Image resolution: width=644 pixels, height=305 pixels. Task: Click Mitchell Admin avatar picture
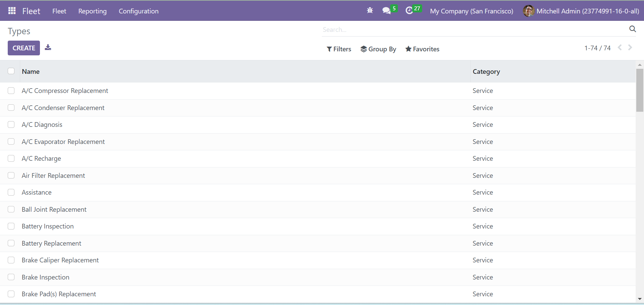(529, 11)
